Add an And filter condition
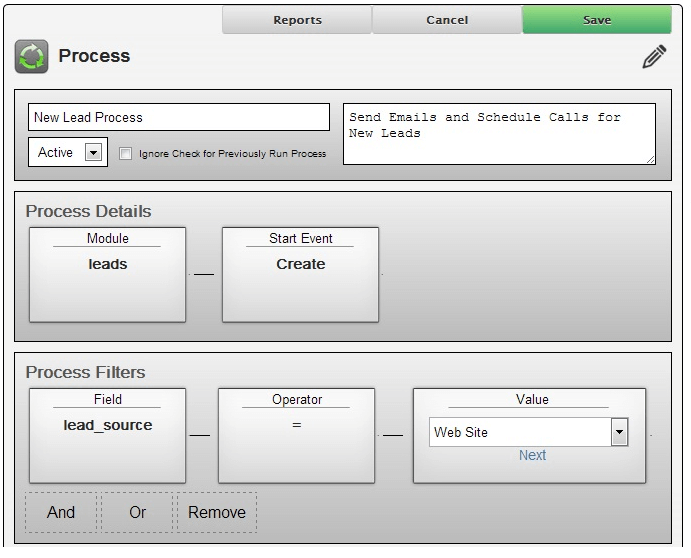This screenshot has height=558, width=691. [x=61, y=512]
